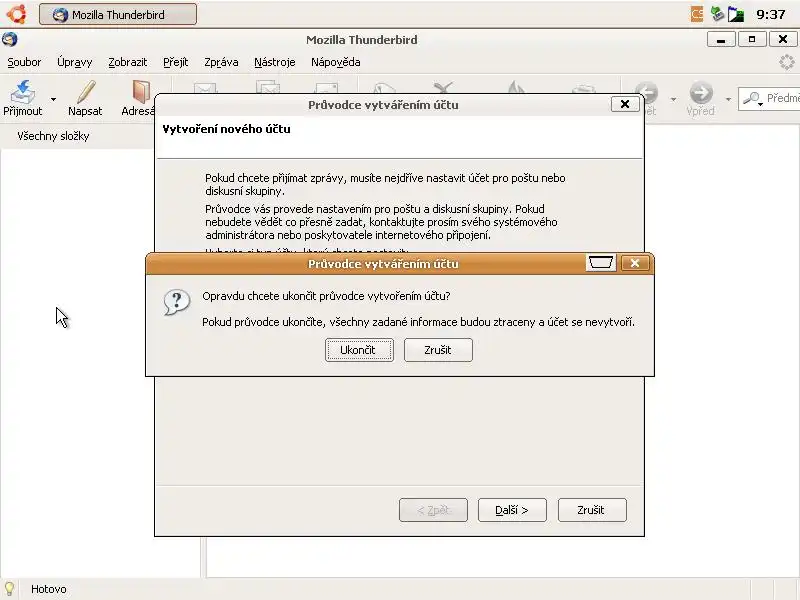Open the Přejít menu
The image size is (800, 600).
pyautogui.click(x=176, y=62)
